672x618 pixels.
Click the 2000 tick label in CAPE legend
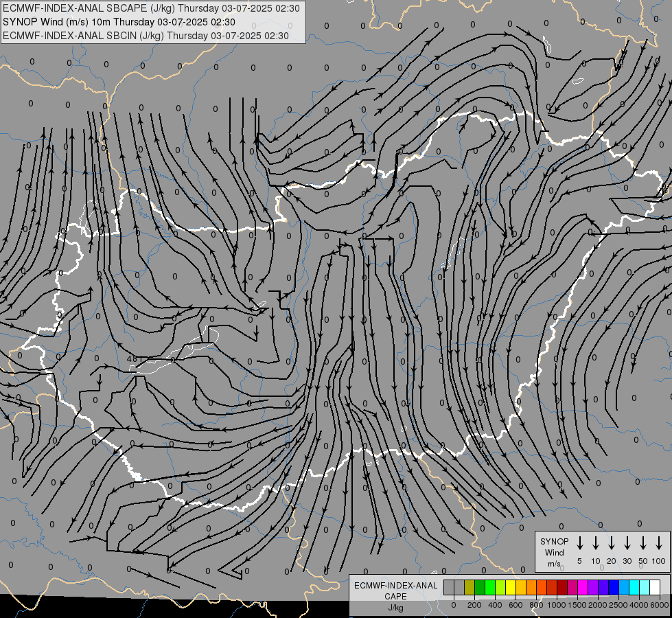point(598,605)
